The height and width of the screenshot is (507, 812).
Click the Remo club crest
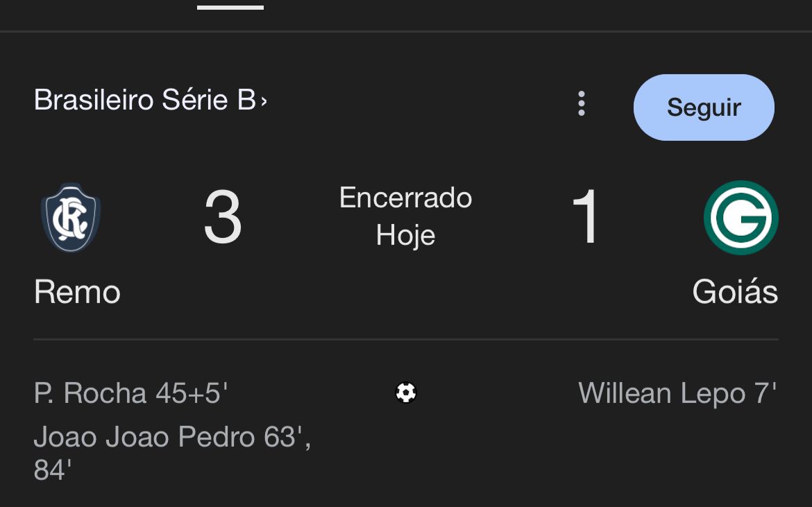(x=71, y=217)
